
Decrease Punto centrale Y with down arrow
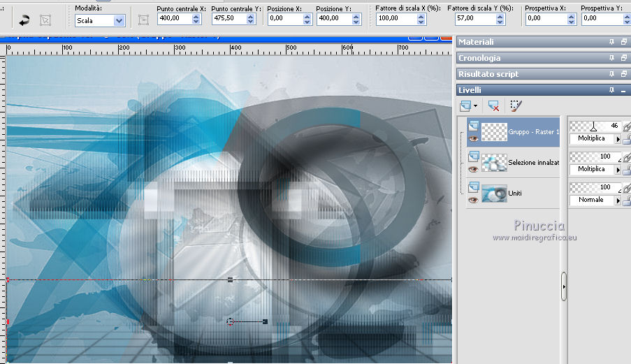coord(251,22)
